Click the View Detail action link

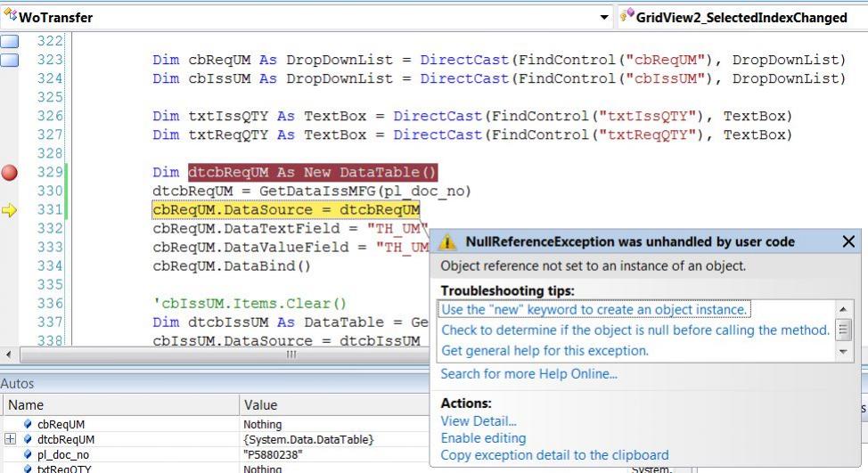click(x=479, y=421)
